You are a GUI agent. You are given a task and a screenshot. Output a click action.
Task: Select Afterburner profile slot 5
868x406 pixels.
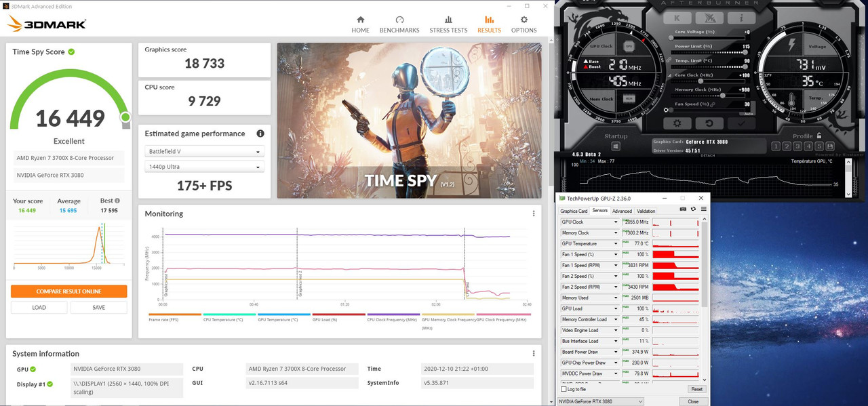[x=820, y=146]
